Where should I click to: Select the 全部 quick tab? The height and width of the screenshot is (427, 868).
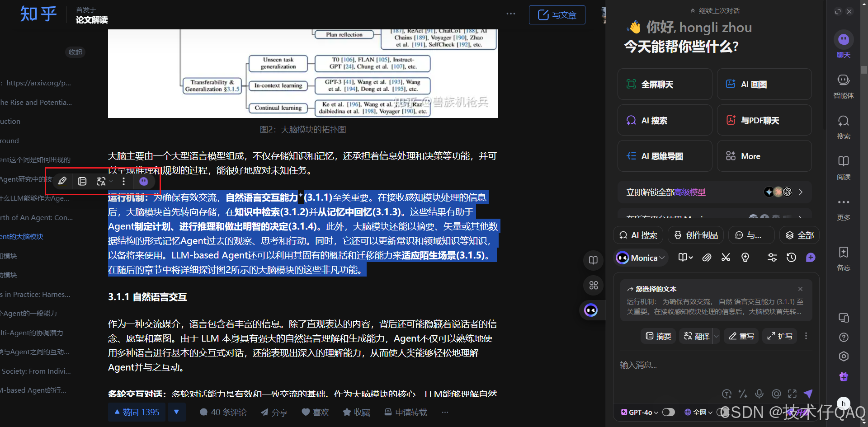800,235
